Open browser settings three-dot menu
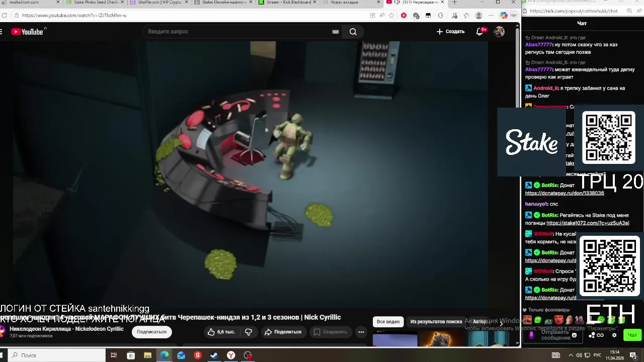The height and width of the screenshot is (362, 644). click(491, 16)
